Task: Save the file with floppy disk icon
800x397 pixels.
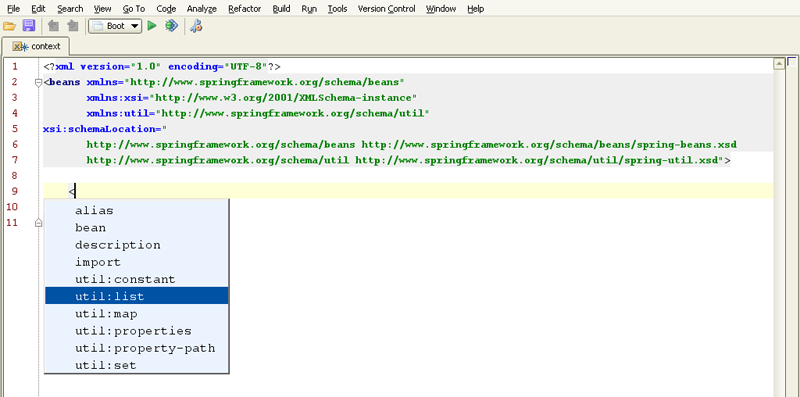Action: point(29,26)
